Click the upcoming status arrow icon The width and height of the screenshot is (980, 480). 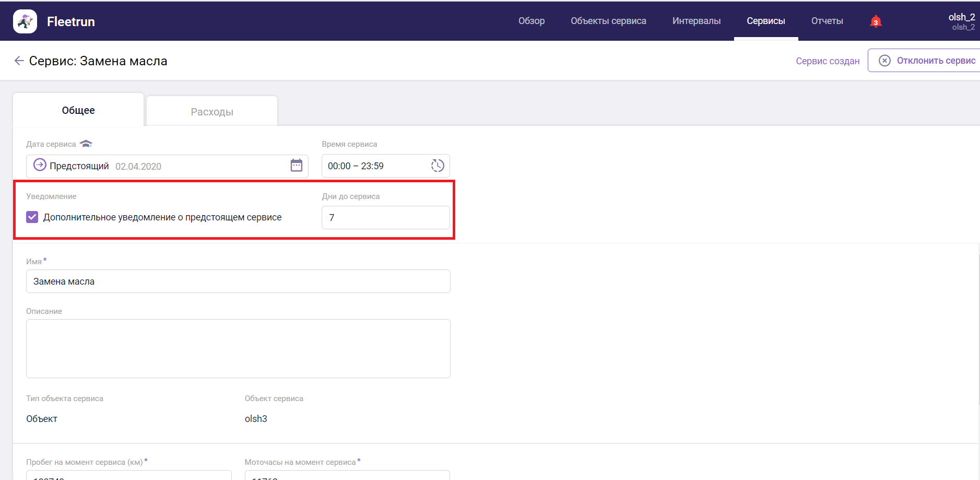[x=40, y=165]
